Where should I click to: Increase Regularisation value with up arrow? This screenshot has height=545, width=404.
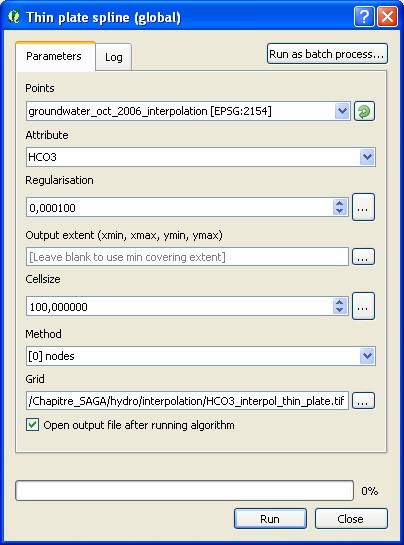340,203
